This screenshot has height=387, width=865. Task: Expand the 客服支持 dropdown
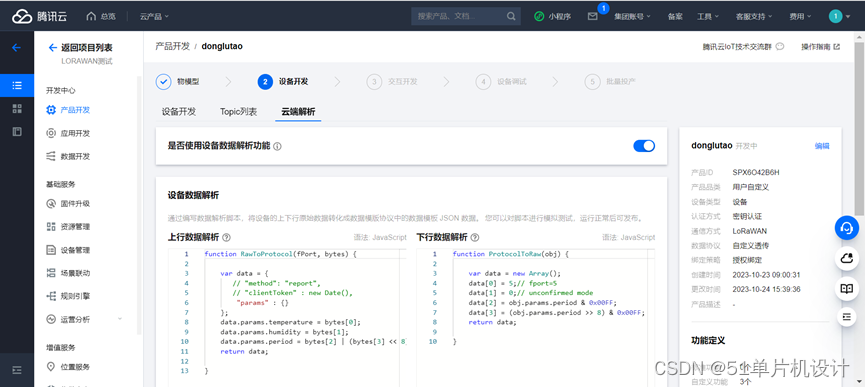click(754, 17)
